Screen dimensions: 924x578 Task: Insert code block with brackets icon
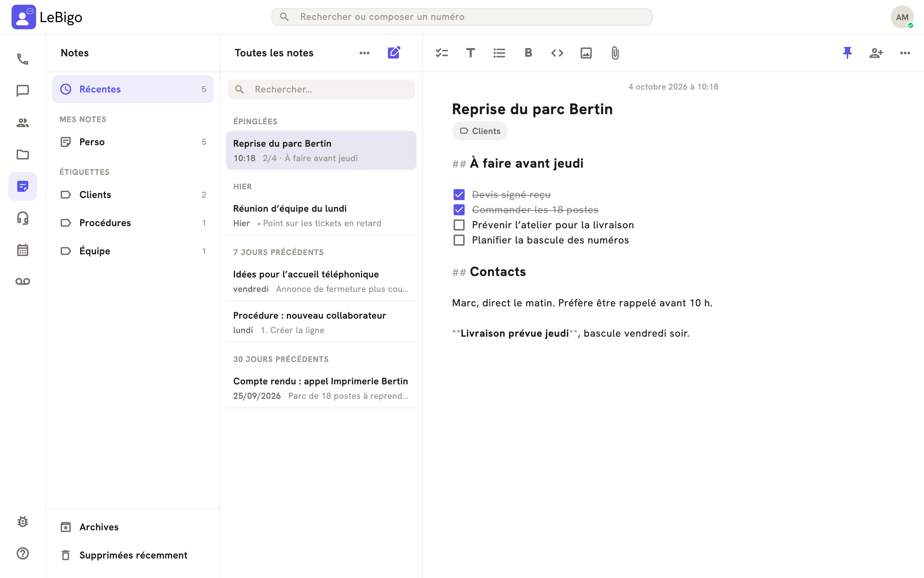pyautogui.click(x=557, y=53)
